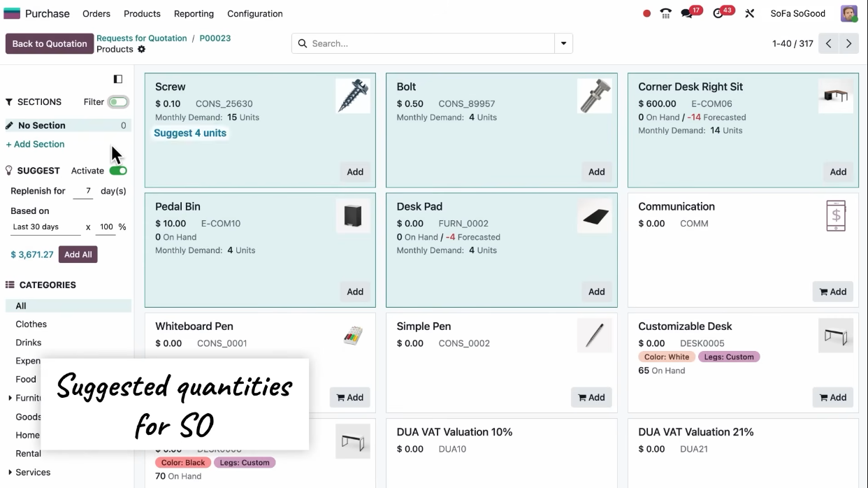Go to next page of products

848,43
